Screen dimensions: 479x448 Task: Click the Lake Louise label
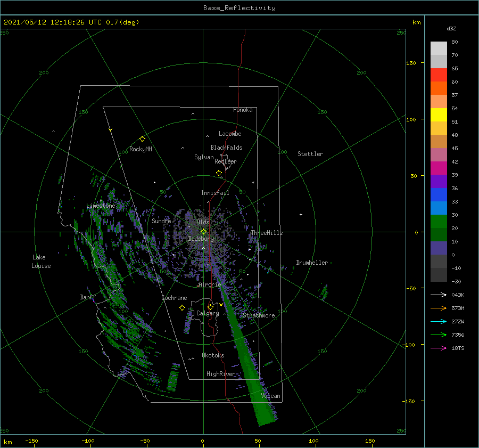[x=41, y=262]
